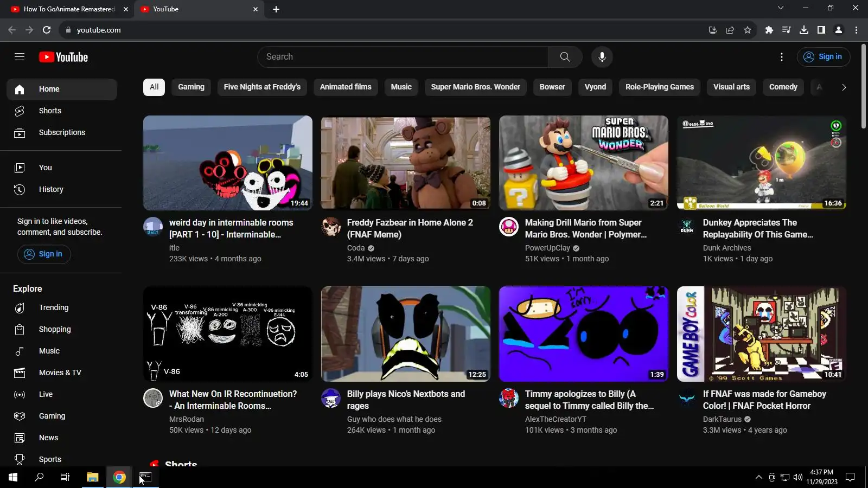
Task: Reload the page in Chrome
Action: click(47, 30)
